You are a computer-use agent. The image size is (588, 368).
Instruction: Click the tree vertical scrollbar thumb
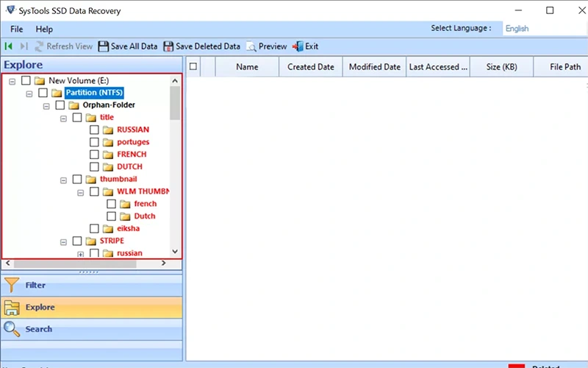coord(175,103)
